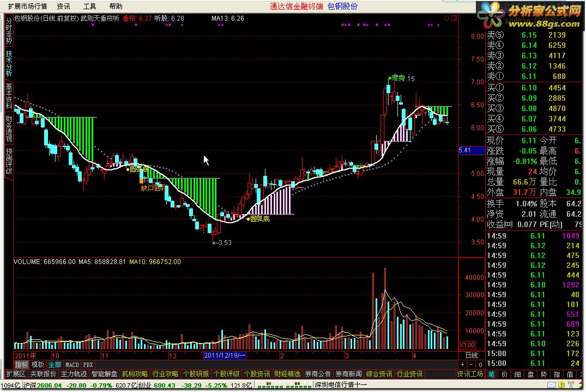Screen dimensions: 586x392
Task: Open 扩展市场行情 menu
Action: click(x=27, y=7)
